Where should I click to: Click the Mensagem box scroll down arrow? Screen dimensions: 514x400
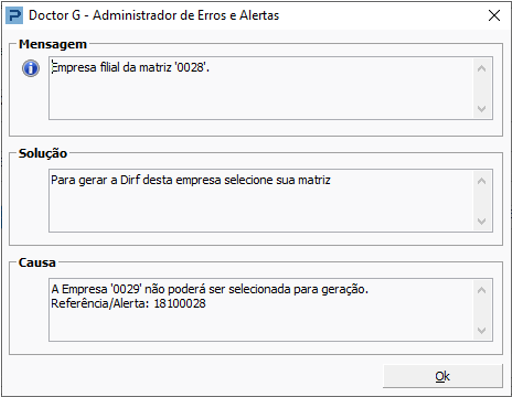pos(481,109)
